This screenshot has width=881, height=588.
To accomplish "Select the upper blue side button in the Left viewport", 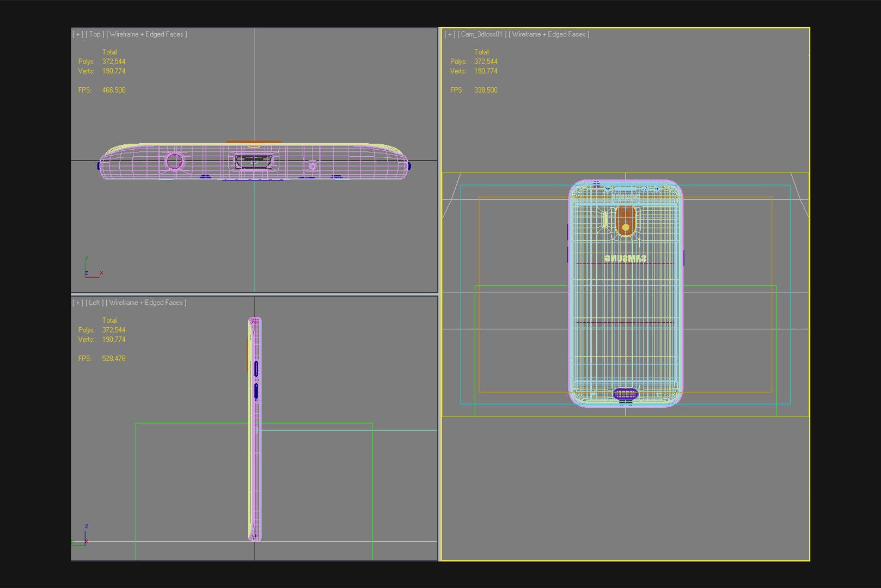I will [256, 368].
